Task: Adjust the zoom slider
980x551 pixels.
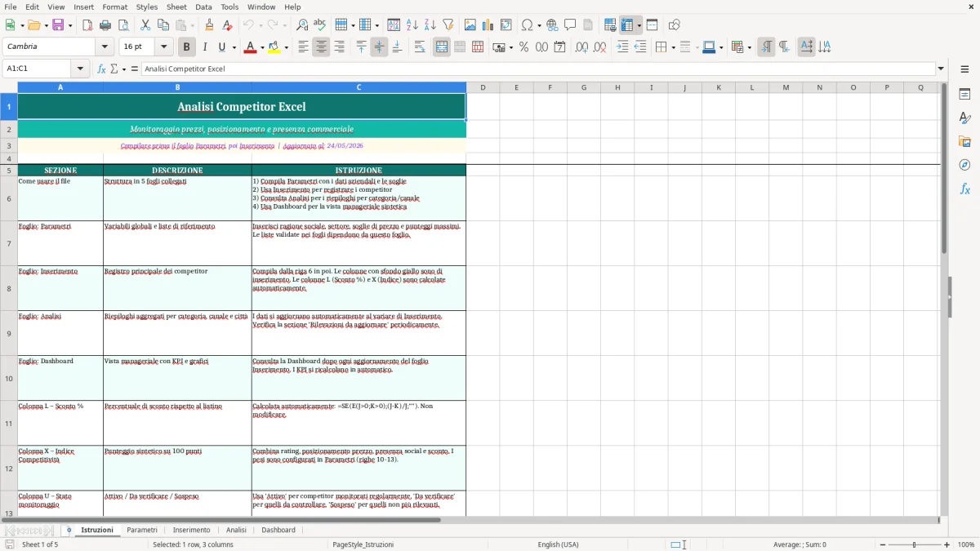Action: (914, 544)
